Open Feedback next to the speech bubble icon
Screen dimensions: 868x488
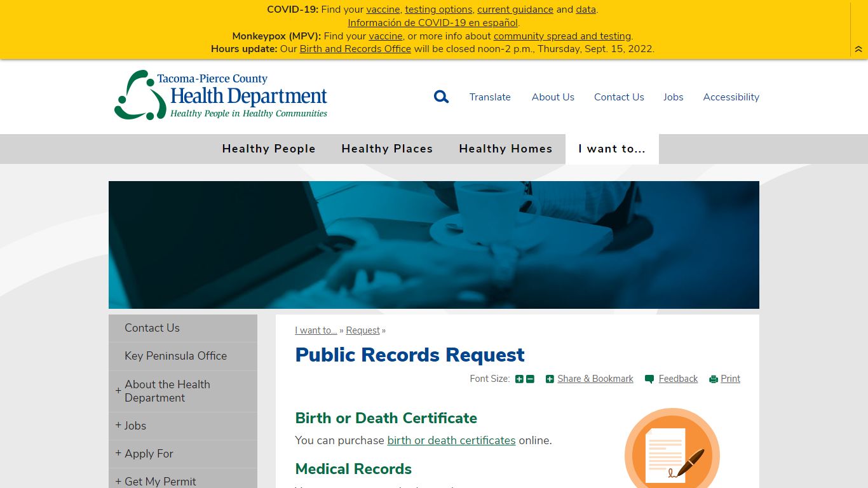point(678,379)
